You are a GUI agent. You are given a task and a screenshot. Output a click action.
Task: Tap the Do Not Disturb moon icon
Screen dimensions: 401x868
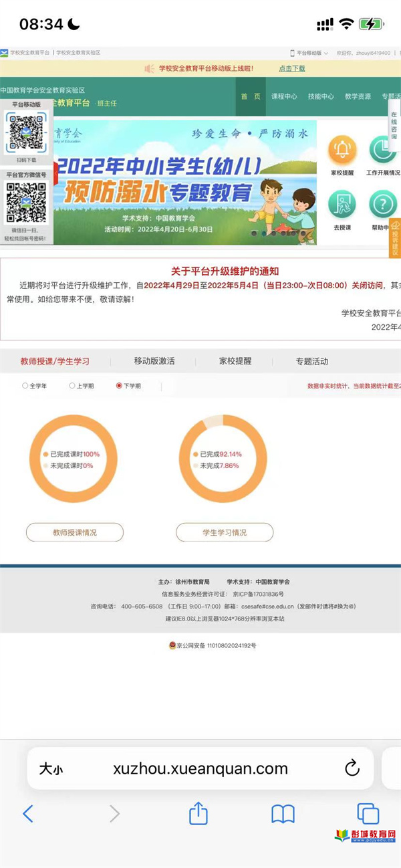pos(74,24)
